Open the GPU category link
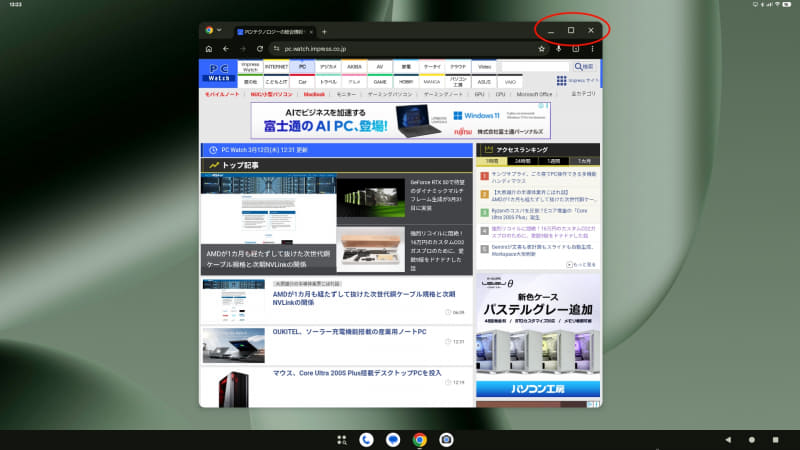This screenshot has width=800, height=450. click(479, 94)
